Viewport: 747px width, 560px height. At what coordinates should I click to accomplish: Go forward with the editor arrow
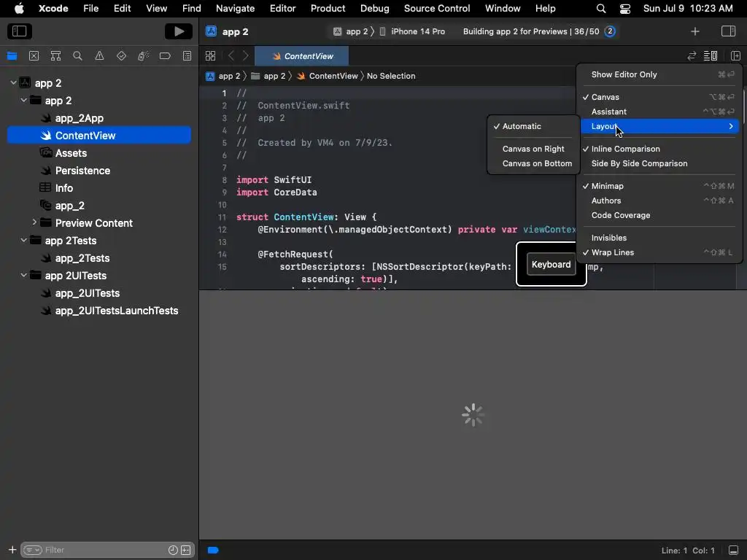point(245,56)
